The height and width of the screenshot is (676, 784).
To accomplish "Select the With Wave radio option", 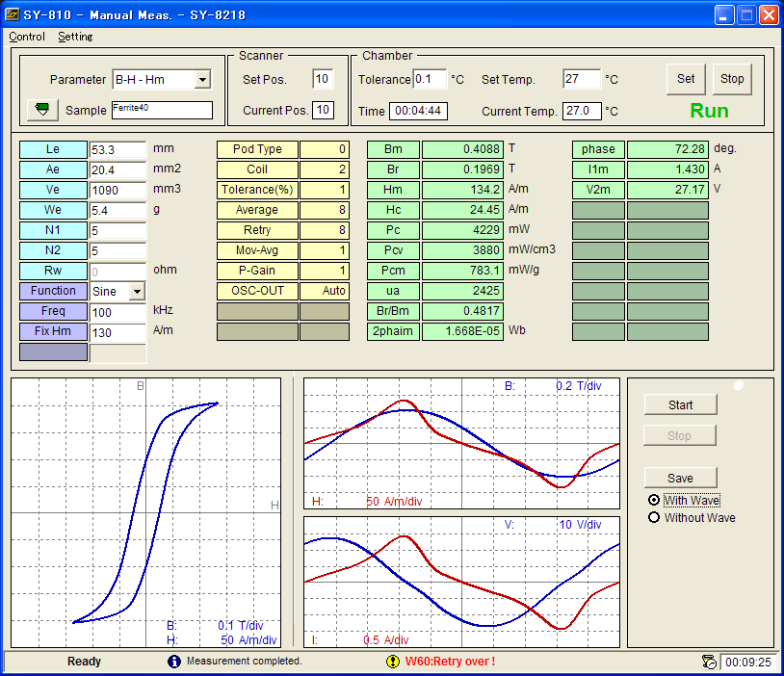I will pos(655,501).
